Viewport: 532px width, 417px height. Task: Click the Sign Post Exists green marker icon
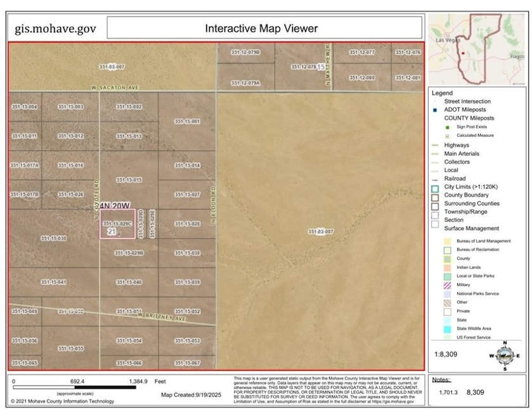[x=447, y=127]
